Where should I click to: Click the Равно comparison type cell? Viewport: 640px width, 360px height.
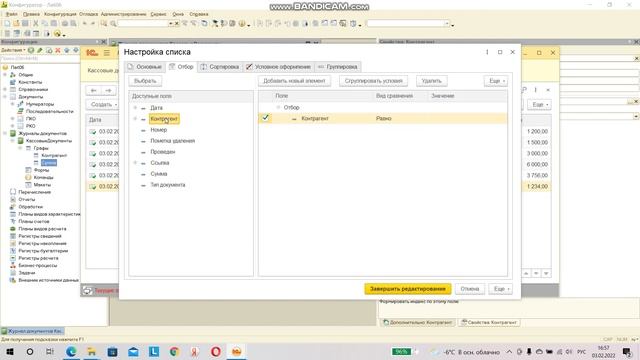click(x=384, y=118)
